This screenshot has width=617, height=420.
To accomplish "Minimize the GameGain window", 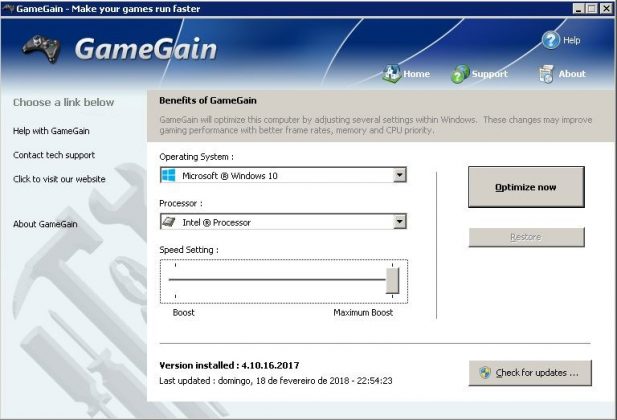I will [578, 8].
